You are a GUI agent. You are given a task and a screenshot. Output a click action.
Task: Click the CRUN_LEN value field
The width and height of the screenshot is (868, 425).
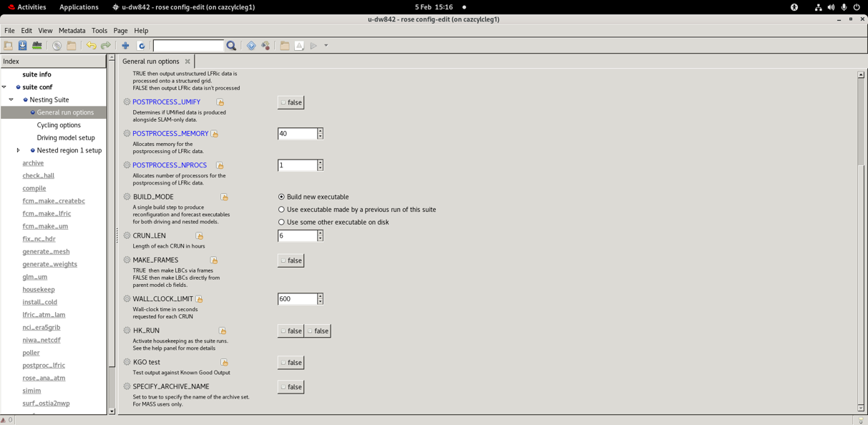pyautogui.click(x=297, y=235)
